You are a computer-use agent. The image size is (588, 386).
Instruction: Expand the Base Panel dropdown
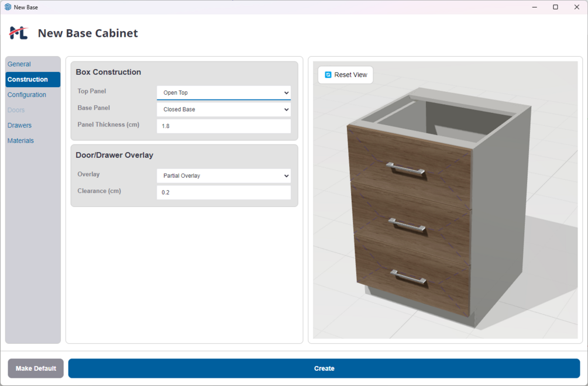[x=223, y=109]
